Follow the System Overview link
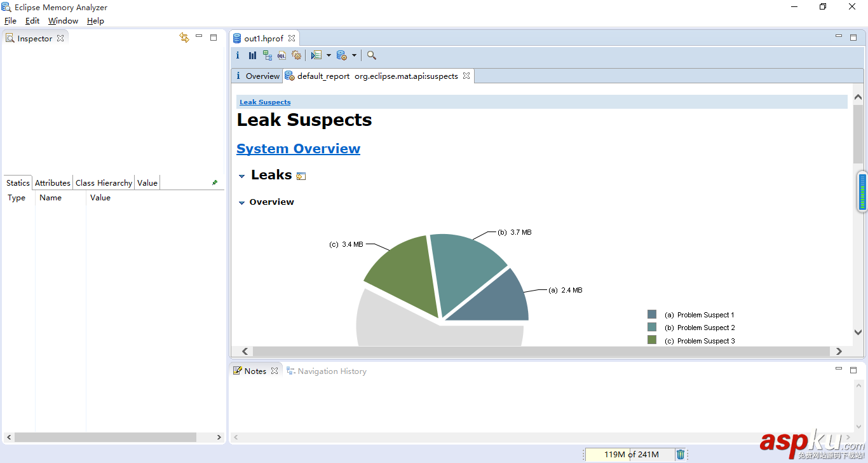Image resolution: width=868 pixels, height=463 pixels. [x=298, y=149]
